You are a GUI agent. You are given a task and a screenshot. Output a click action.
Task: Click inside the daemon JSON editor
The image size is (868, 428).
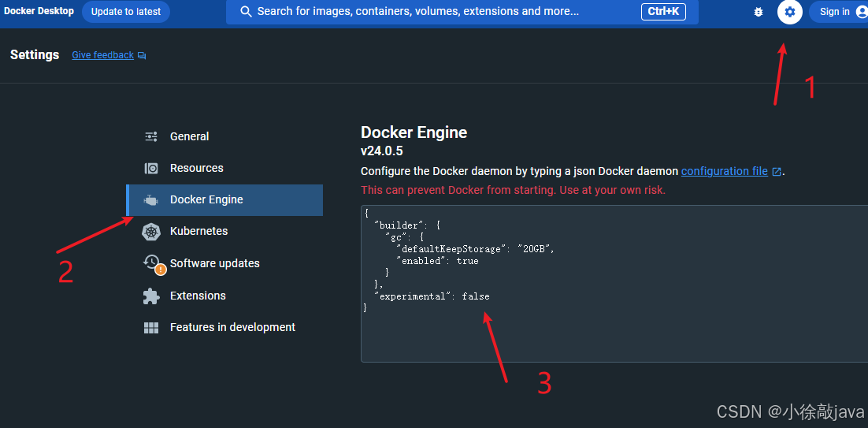614,284
